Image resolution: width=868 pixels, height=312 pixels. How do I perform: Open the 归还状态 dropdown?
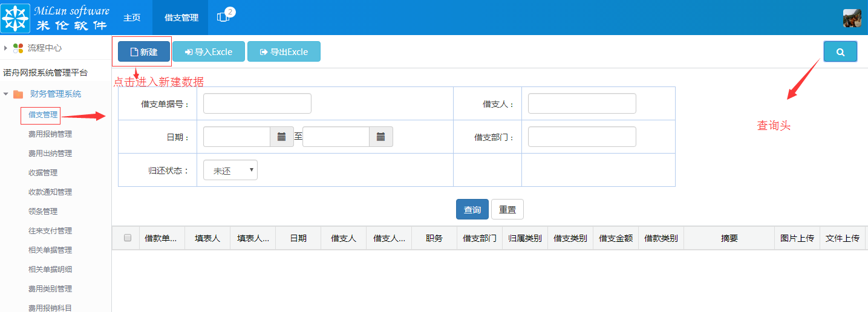[230, 171]
